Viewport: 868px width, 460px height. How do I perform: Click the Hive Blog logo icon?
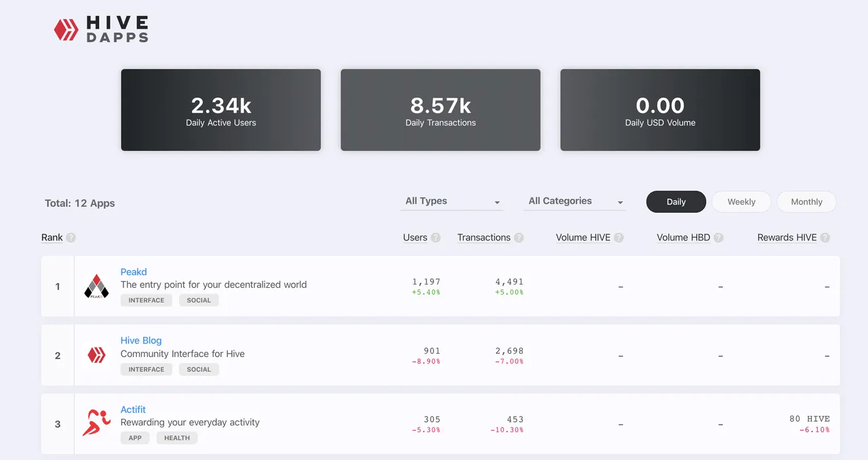pos(96,356)
